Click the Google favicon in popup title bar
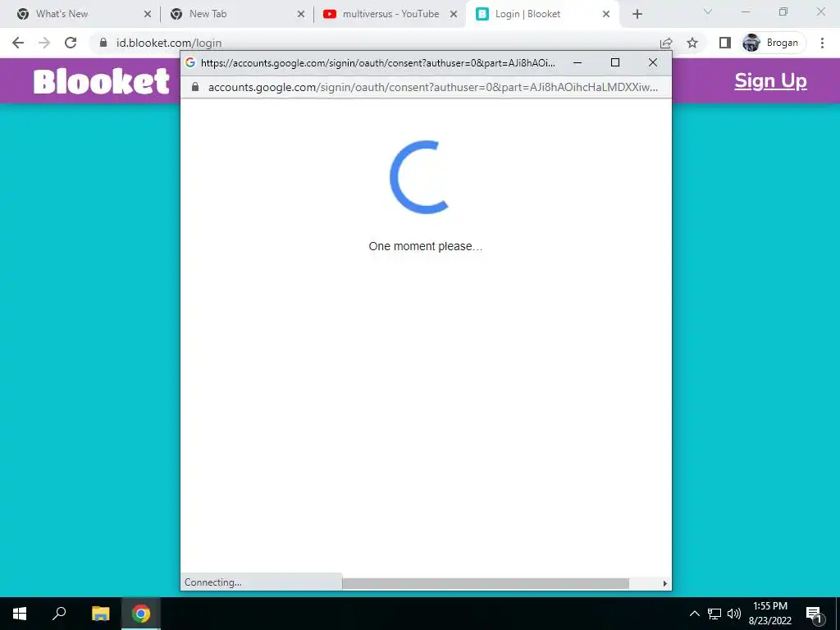This screenshot has width=840, height=630. [x=190, y=62]
